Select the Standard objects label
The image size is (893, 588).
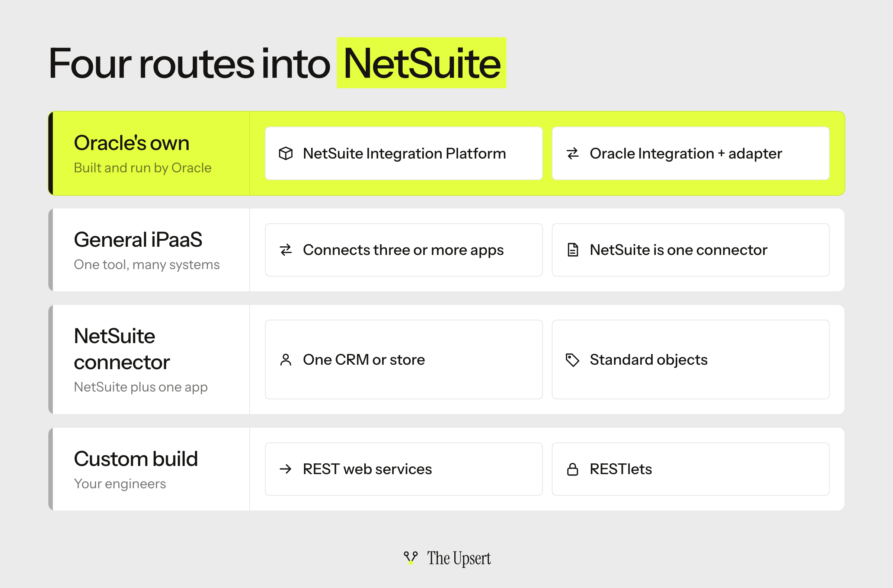click(649, 359)
